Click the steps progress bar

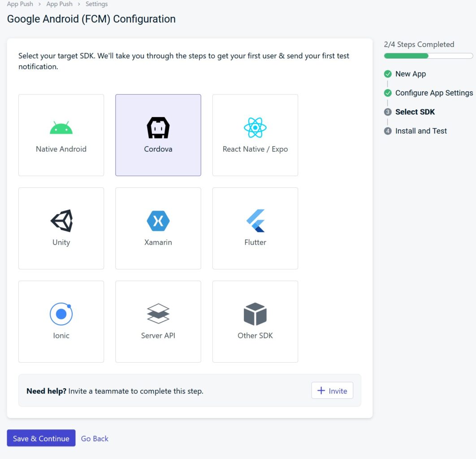[x=428, y=56]
